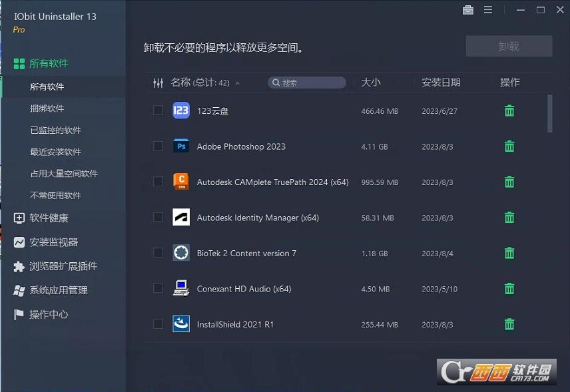Click the trash icon next to 123云盘

point(509,110)
